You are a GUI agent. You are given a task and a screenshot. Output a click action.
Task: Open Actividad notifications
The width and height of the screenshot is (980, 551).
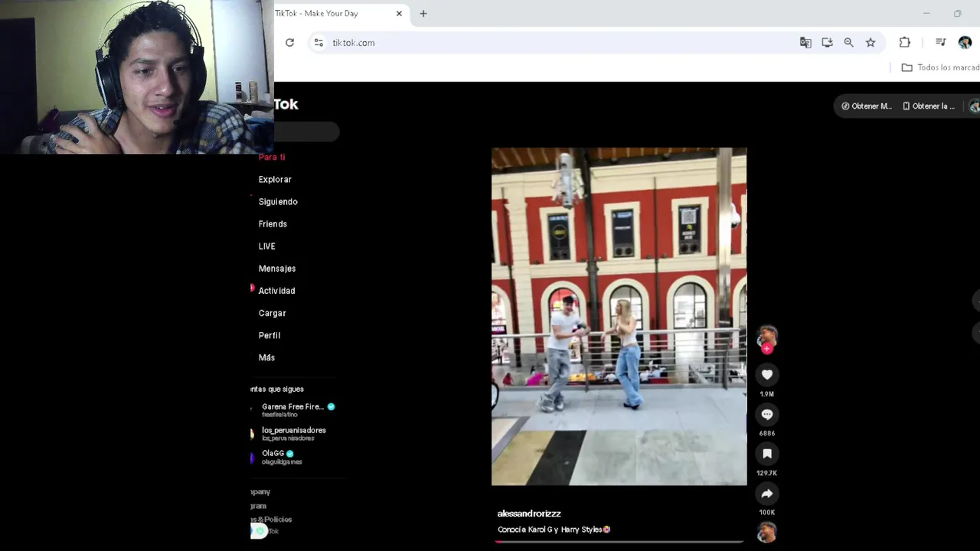[276, 291]
